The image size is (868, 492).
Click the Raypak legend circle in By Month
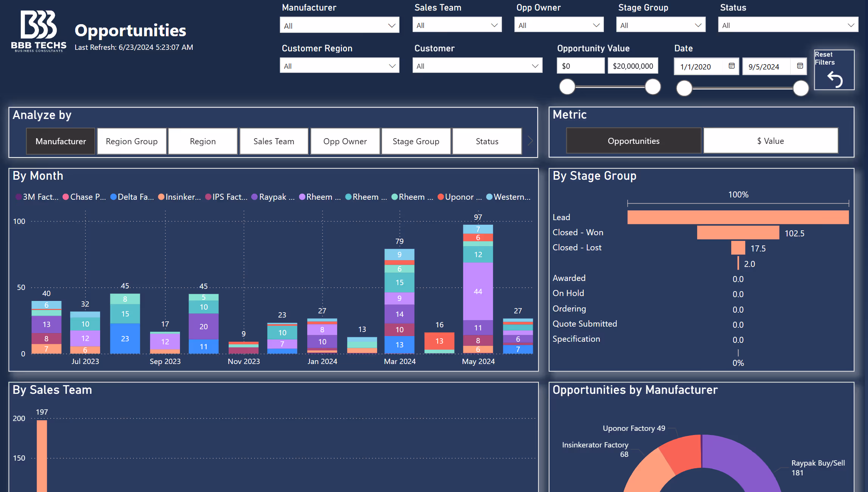click(254, 197)
